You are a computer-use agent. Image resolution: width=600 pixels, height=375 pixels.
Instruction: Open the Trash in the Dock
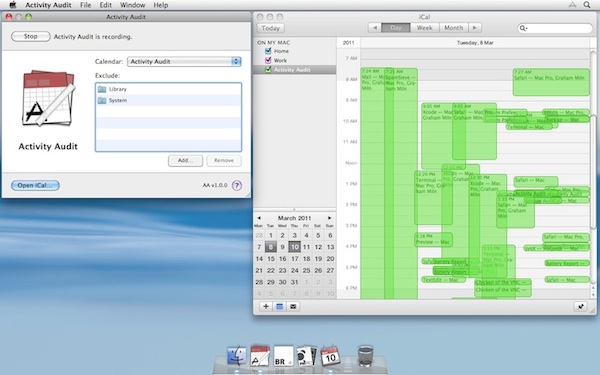365,355
